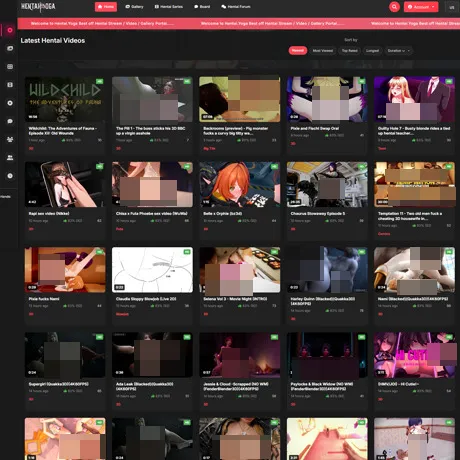Image resolution: width=460 pixels, height=460 pixels.
Task: Click the fifth sidebar icon, the solid disc
Action: pos(10,103)
